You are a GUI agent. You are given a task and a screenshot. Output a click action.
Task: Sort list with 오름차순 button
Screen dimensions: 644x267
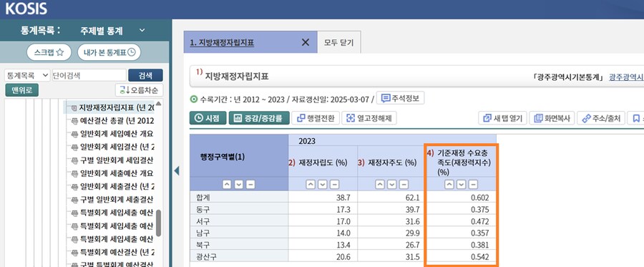(139, 90)
